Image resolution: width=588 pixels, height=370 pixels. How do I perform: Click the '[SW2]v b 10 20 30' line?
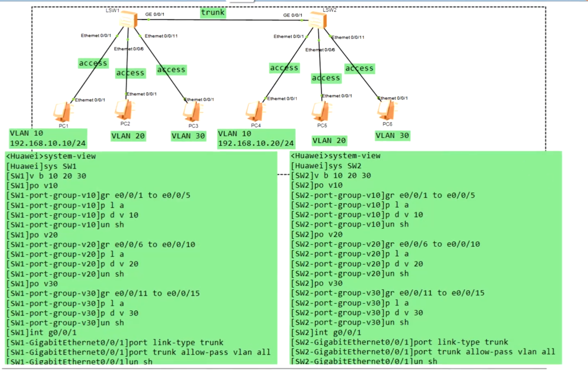click(x=331, y=176)
